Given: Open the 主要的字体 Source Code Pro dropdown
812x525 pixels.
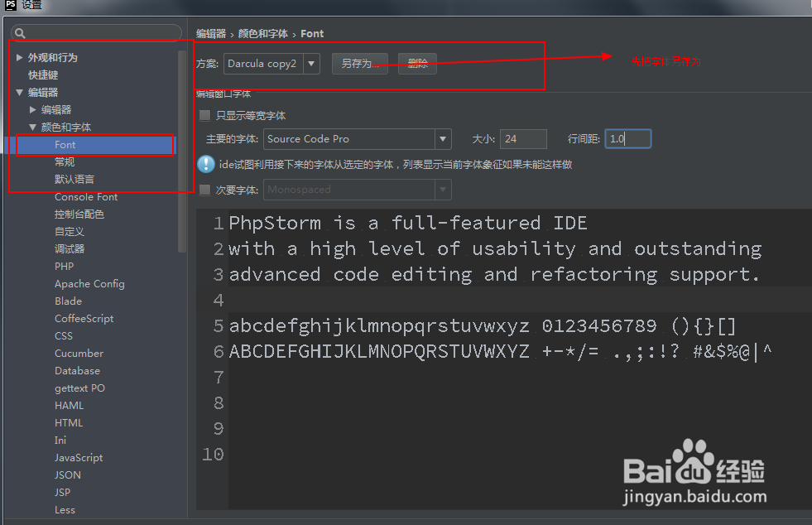Looking at the screenshot, I should [443, 139].
